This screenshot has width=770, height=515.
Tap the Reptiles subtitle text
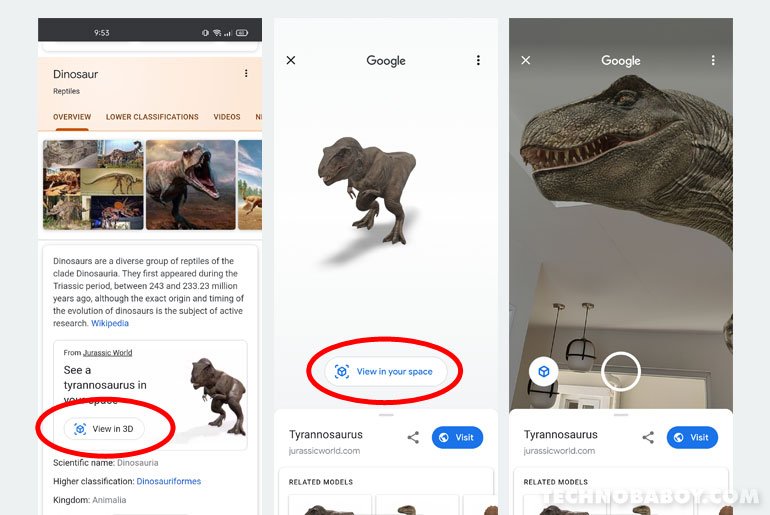[66, 91]
